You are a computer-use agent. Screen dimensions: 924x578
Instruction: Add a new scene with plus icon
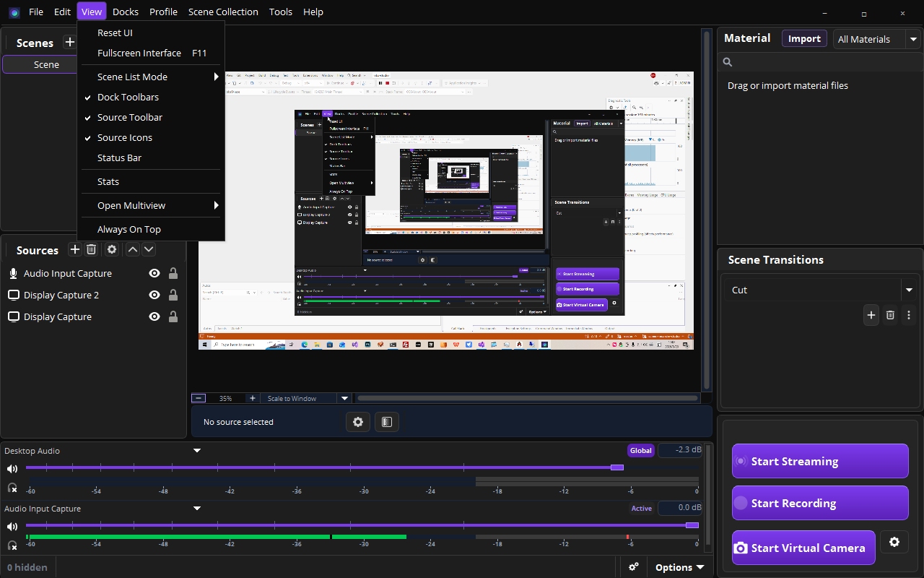70,43
